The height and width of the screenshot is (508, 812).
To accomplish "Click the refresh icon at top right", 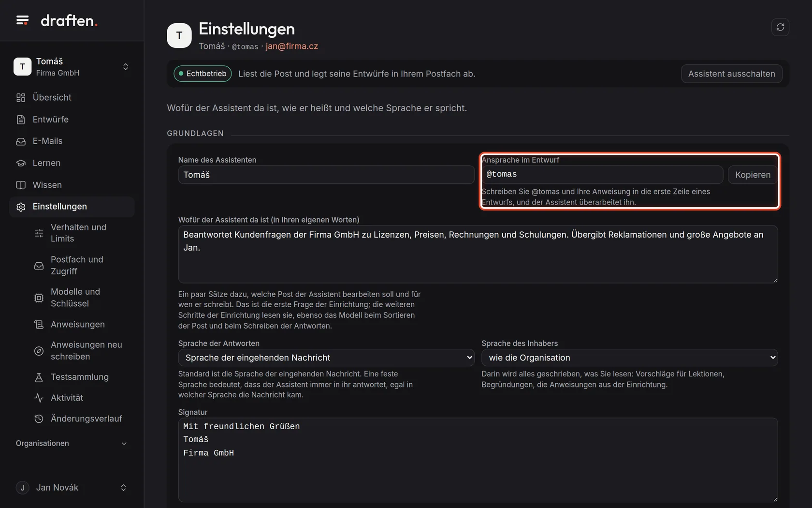I will (780, 27).
